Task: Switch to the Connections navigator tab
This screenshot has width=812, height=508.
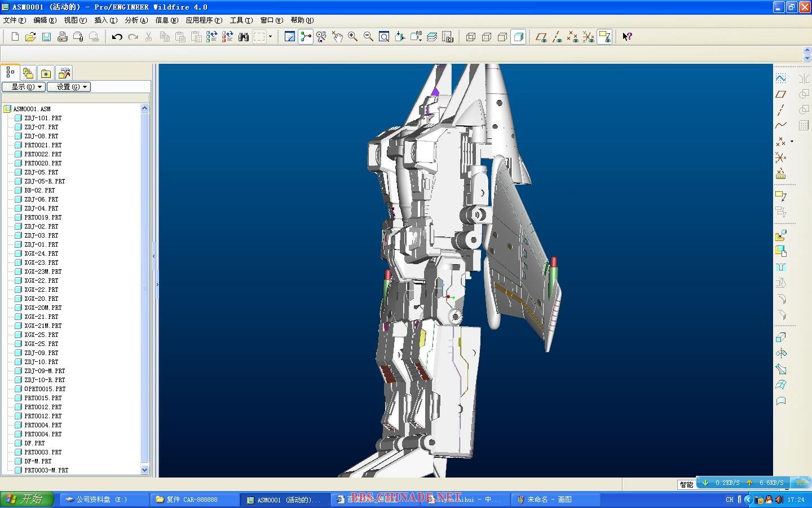Action: tap(64, 73)
